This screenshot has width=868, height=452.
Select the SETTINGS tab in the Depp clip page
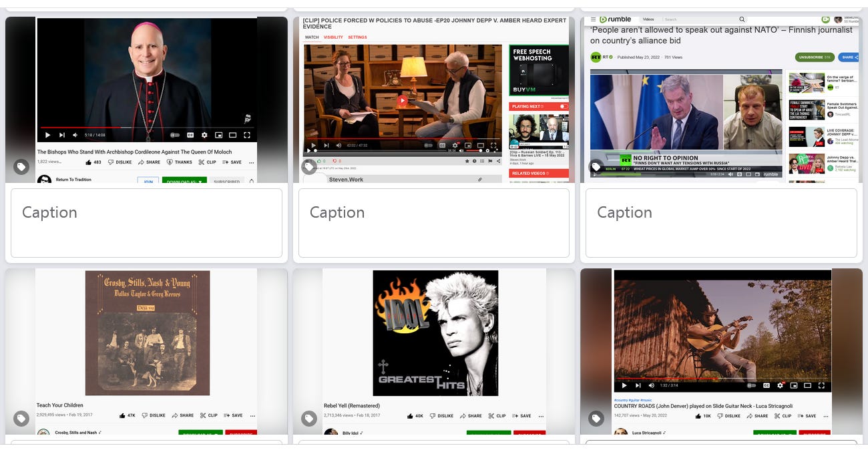(357, 37)
